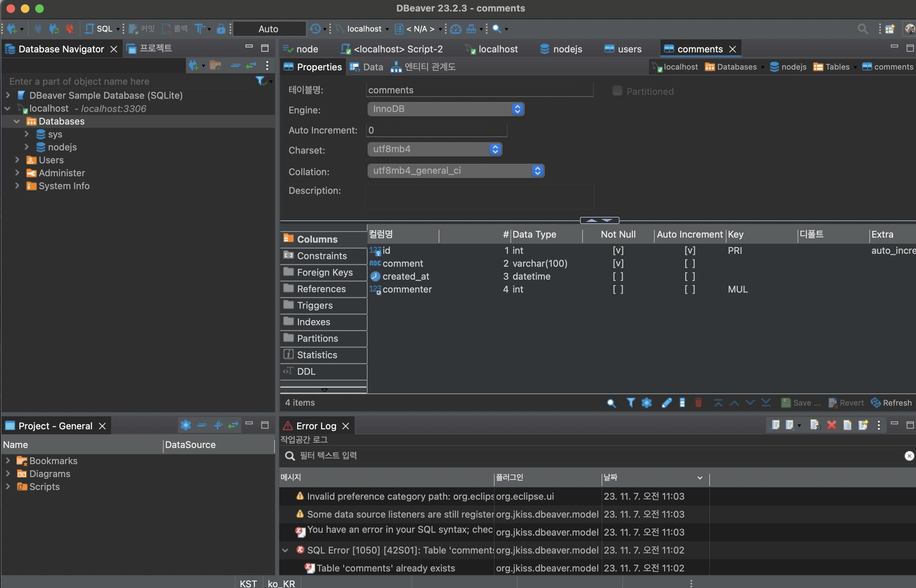Toggle Not Null checkbox for comment row
916x588 pixels.
point(618,263)
